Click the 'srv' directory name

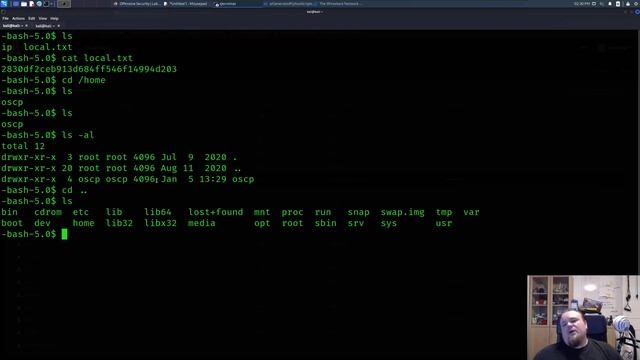click(356, 223)
